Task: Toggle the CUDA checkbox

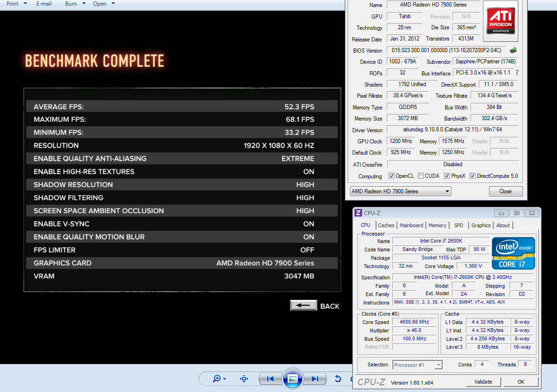Action: click(421, 176)
